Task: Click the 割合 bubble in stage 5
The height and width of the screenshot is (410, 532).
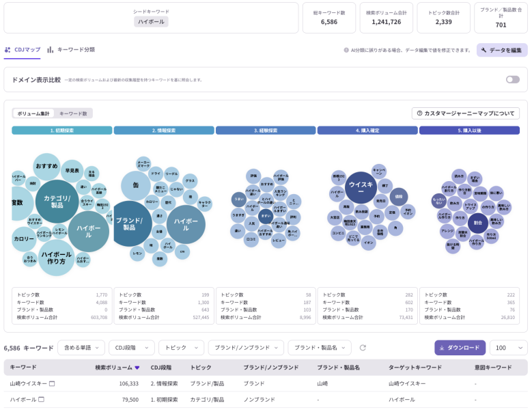Action: 477,223
